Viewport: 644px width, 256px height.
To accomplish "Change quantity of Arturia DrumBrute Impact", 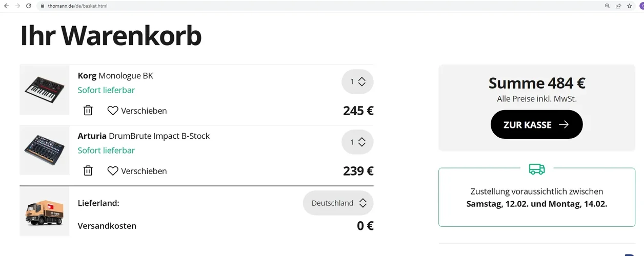I will 357,142.
